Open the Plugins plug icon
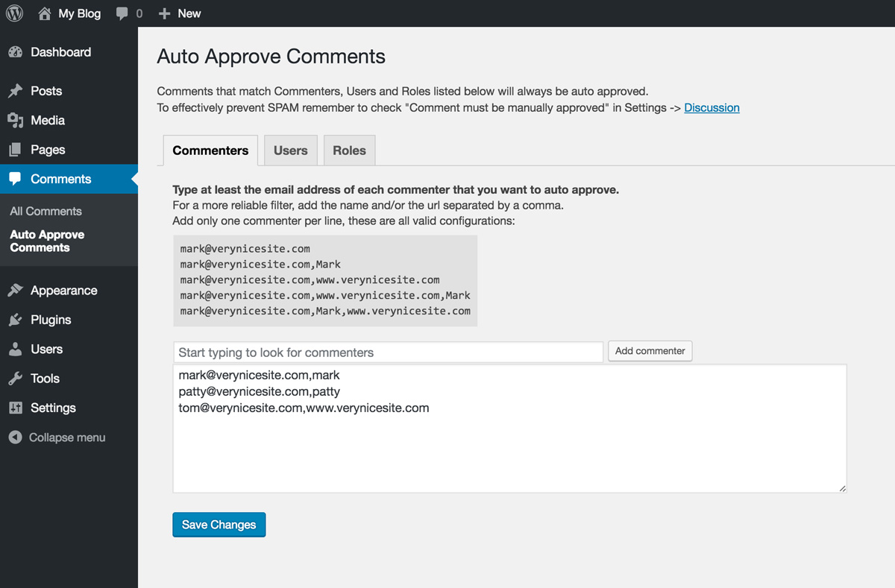The height and width of the screenshot is (588, 895). 15,320
